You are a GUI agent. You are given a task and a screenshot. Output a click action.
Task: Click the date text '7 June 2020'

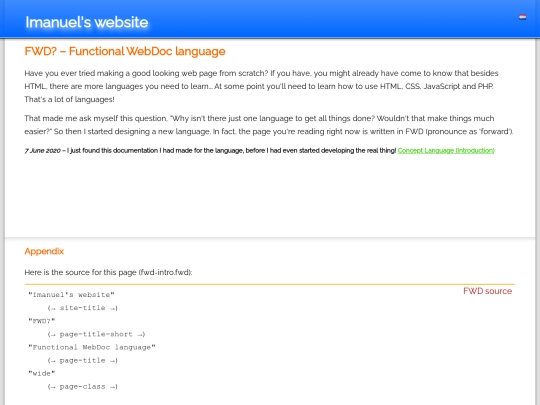42,150
